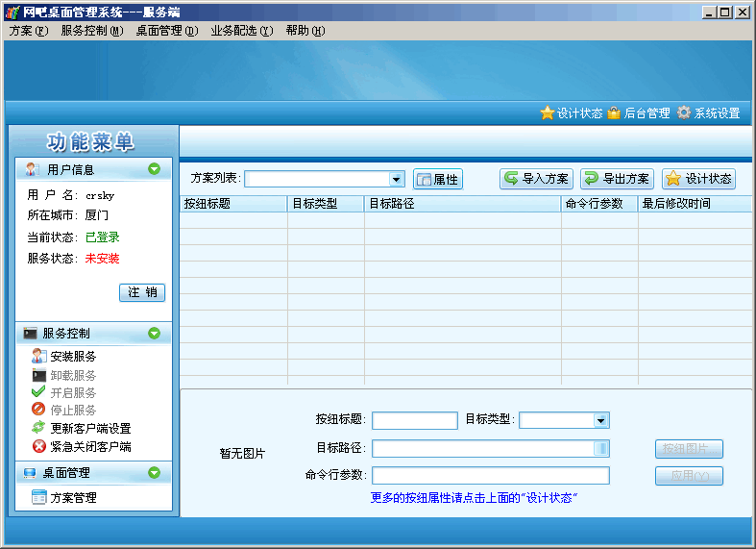
Task: Click the 系统设置 gear icon
Action: tap(684, 112)
